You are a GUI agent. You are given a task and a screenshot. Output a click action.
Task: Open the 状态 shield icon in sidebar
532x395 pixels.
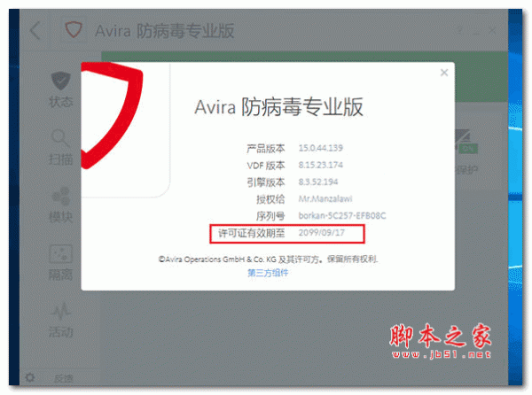[61, 81]
